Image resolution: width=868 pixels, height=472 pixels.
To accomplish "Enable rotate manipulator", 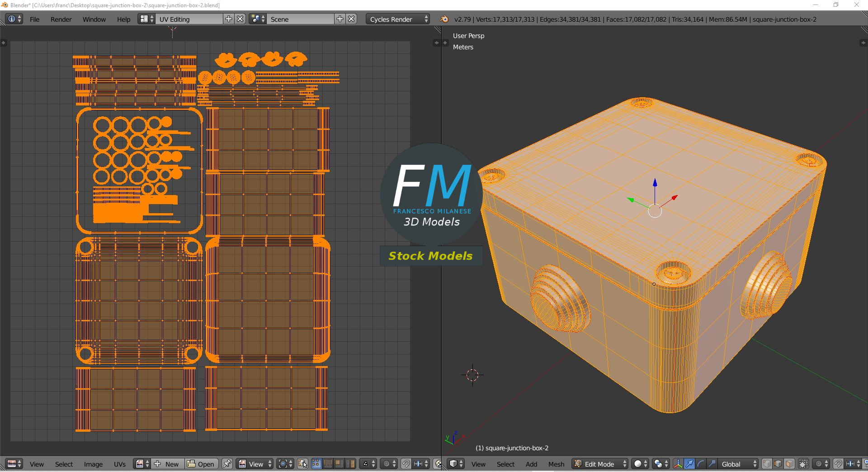I will [701, 464].
